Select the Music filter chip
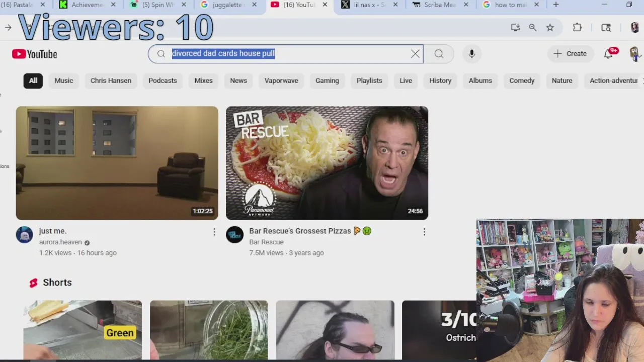The height and width of the screenshot is (362, 644). pos(64,80)
